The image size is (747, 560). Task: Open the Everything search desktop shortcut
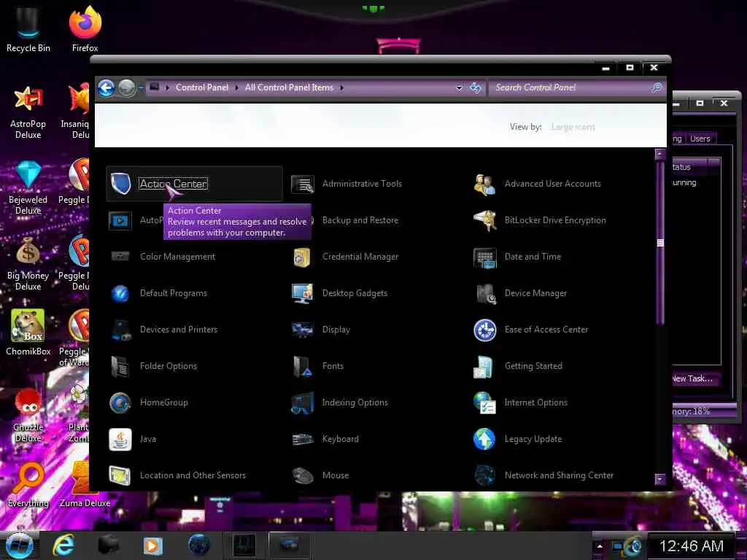(28, 484)
